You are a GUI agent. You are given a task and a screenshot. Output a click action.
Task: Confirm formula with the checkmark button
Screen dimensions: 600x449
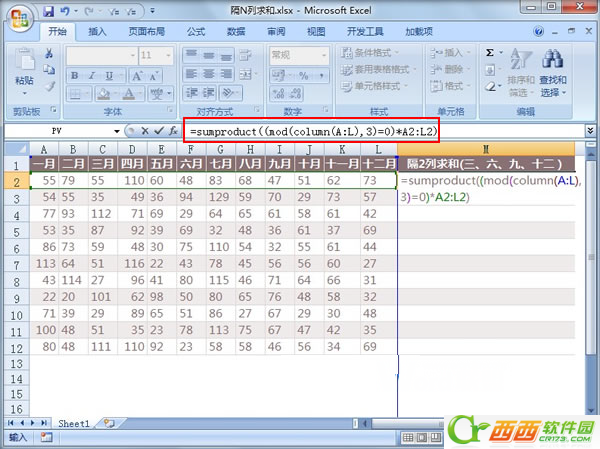tap(157, 131)
